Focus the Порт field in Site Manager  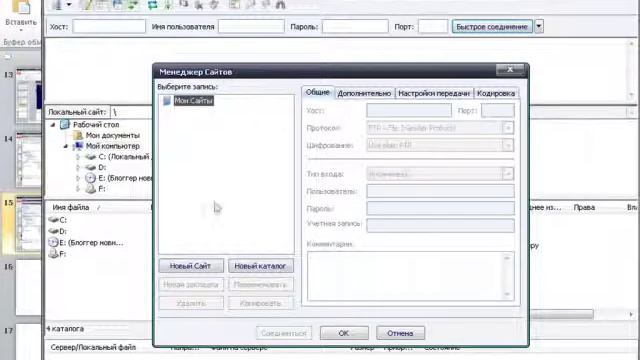(x=498, y=111)
